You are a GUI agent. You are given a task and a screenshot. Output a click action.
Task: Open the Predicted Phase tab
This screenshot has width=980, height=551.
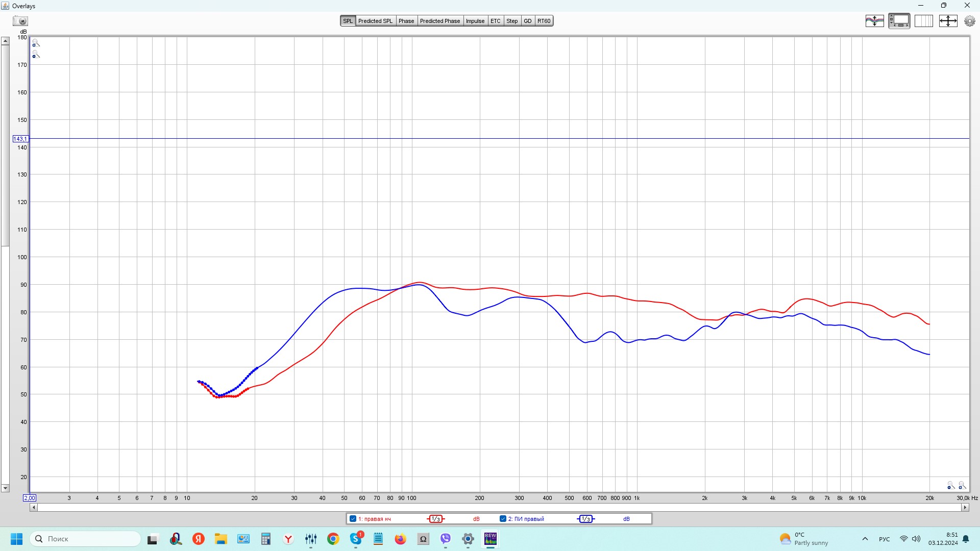coord(440,21)
